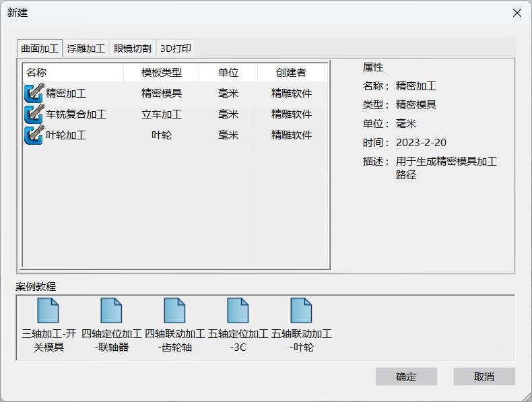Click the 精密加工 name in list
Screen dimensions: 532x402
(x=66, y=93)
